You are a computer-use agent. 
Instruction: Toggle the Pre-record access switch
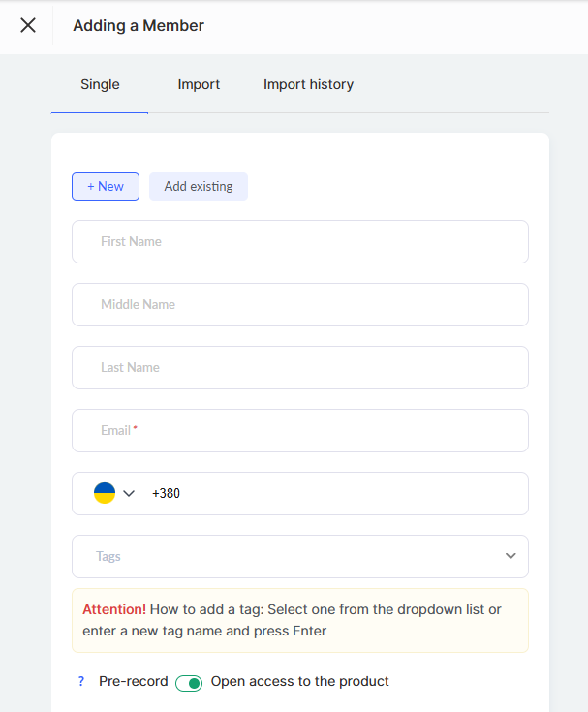pyautogui.click(x=189, y=683)
